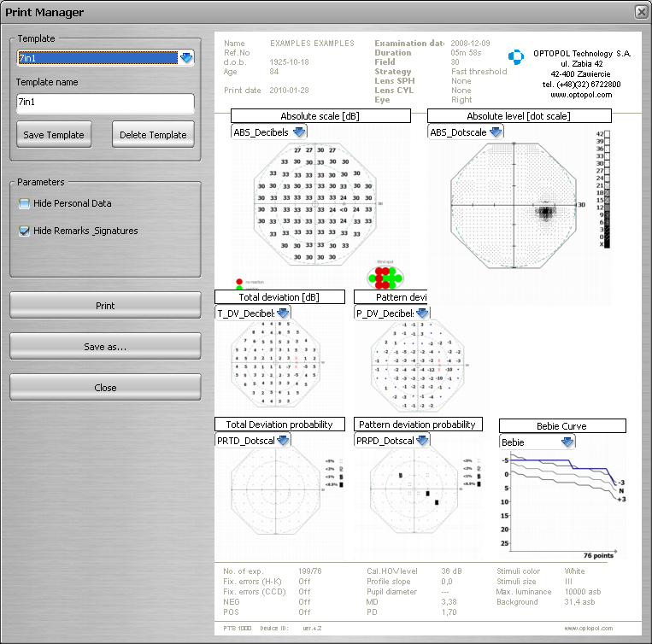The width and height of the screenshot is (652, 644).
Task: Close the Print Manager window with X
Action: pyautogui.click(x=641, y=12)
